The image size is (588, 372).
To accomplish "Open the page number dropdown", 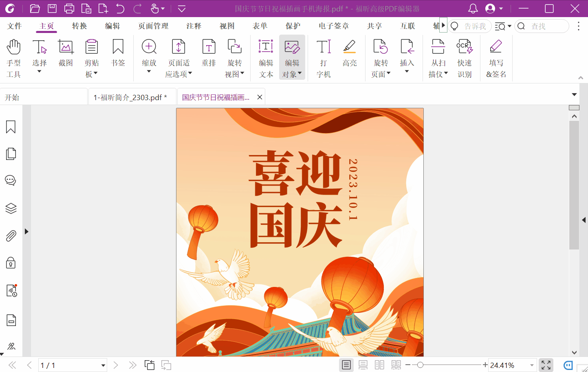I will [103, 365].
